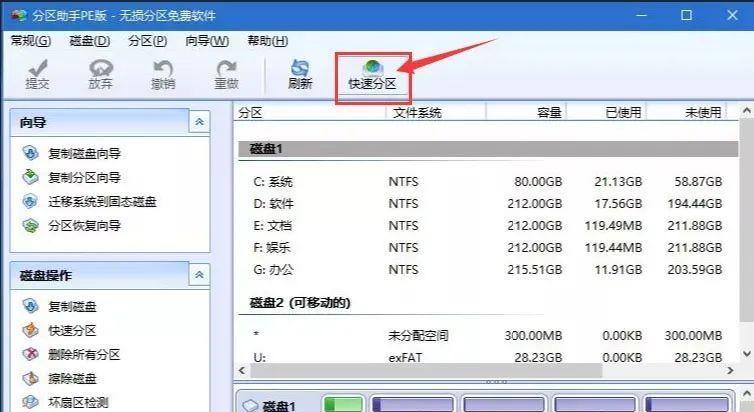Open 迁移系统到固态磁盘 link
The width and height of the screenshot is (754, 412).
click(x=102, y=201)
